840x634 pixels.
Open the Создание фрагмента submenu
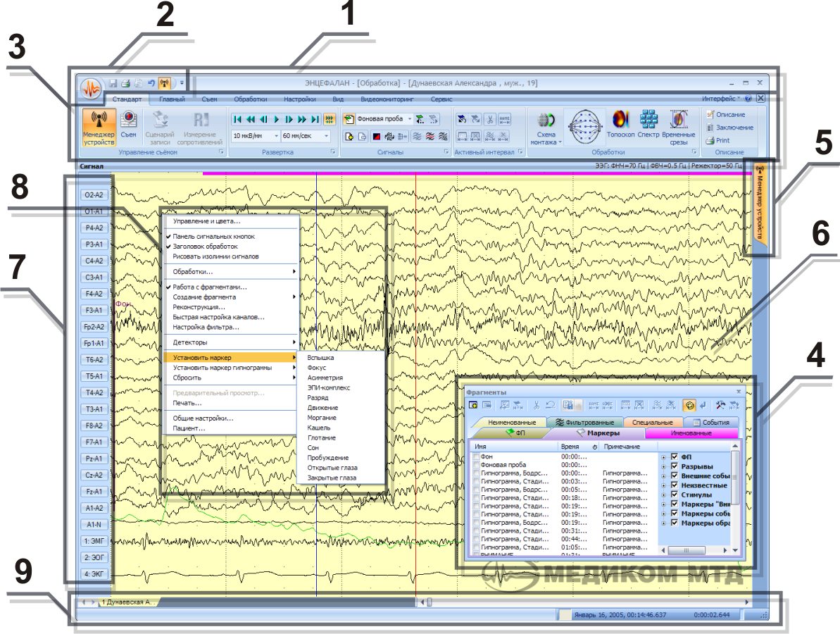pos(230,297)
